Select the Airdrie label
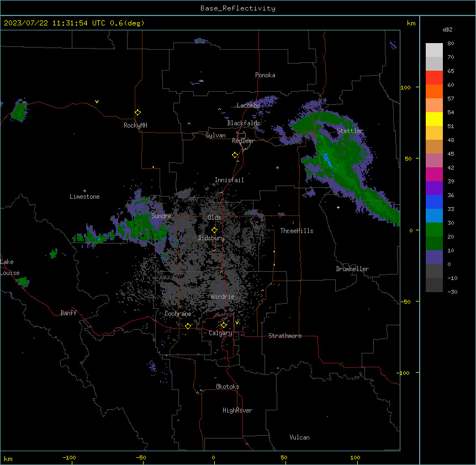Screen dimensions: 476x465 tap(223, 297)
